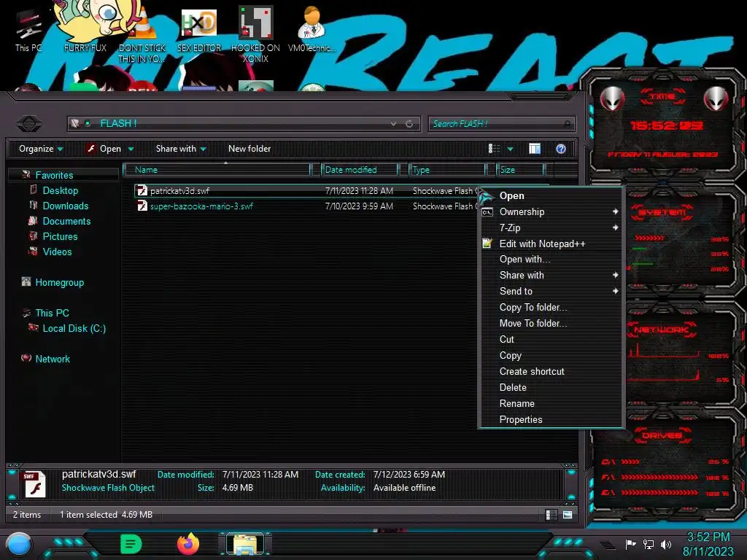This screenshot has height=560, width=747.
Task: Choose Move To folder... entry
Action: coord(551,323)
